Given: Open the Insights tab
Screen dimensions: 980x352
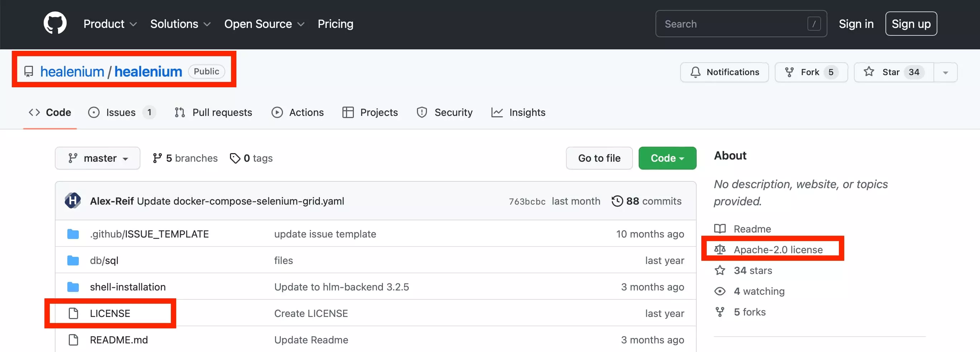Looking at the screenshot, I should [527, 112].
